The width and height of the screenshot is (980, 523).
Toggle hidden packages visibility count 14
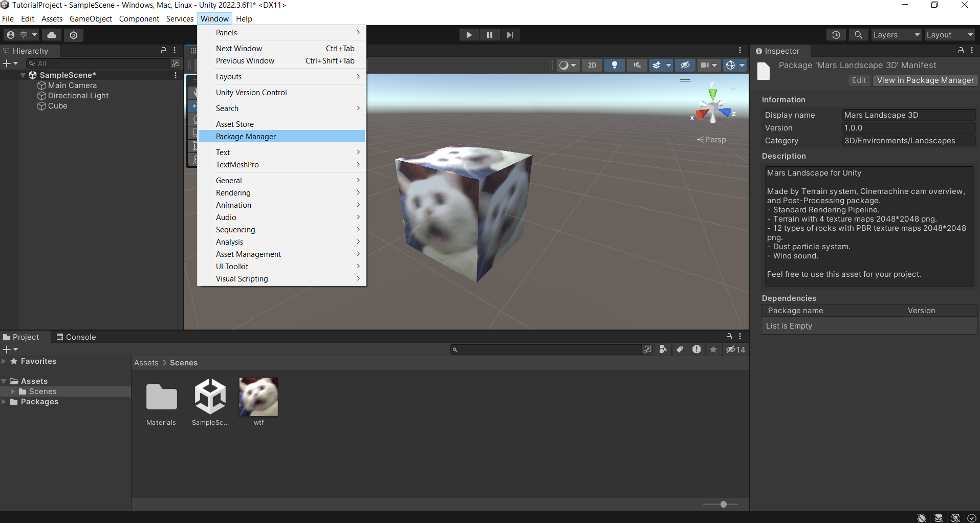[736, 350]
